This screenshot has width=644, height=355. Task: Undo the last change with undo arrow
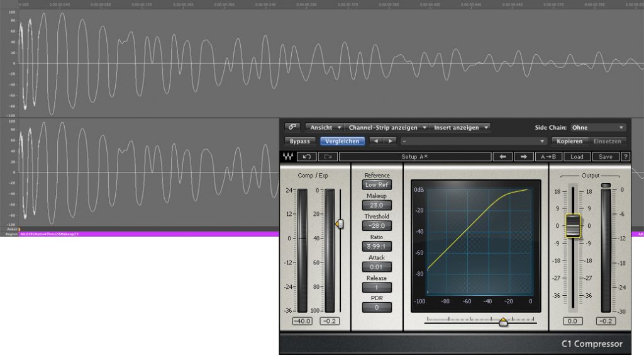coord(306,157)
